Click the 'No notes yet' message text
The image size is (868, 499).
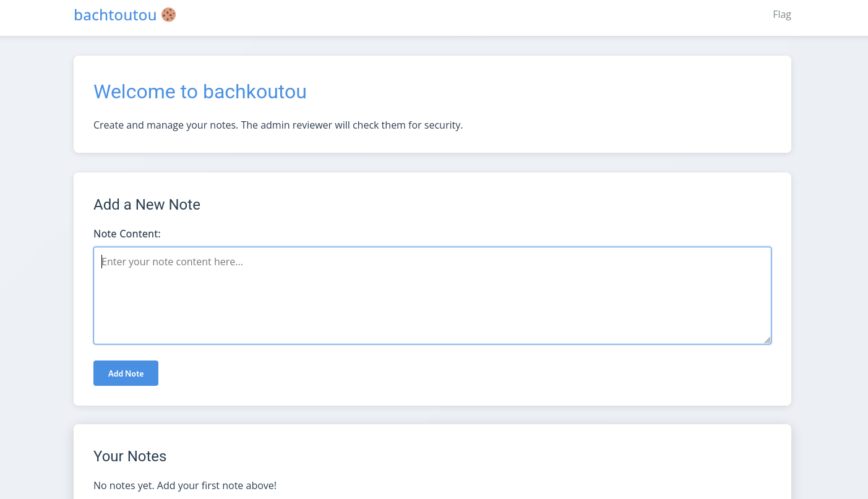[x=184, y=485]
